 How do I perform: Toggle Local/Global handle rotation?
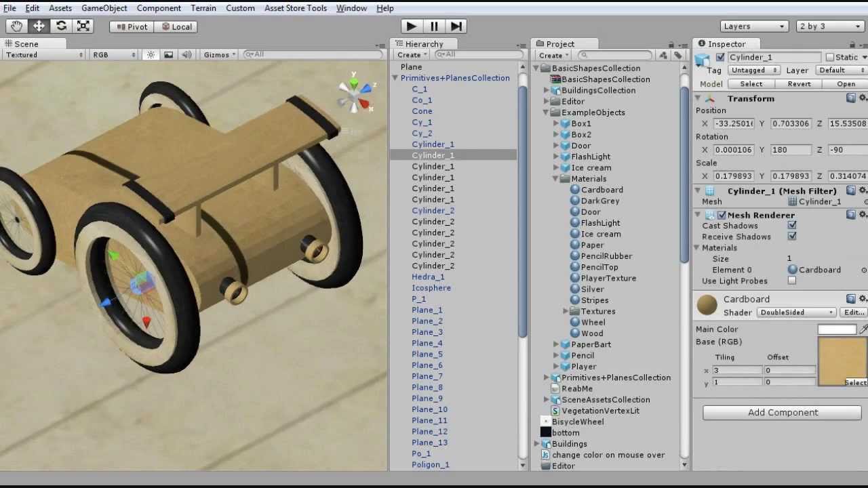pyautogui.click(x=175, y=26)
